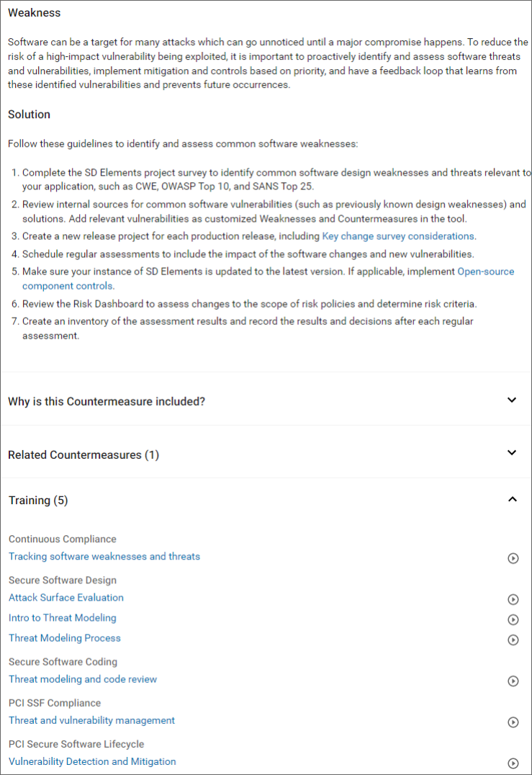Open Key change survey considerations link
The image size is (532, 775).
(x=397, y=236)
